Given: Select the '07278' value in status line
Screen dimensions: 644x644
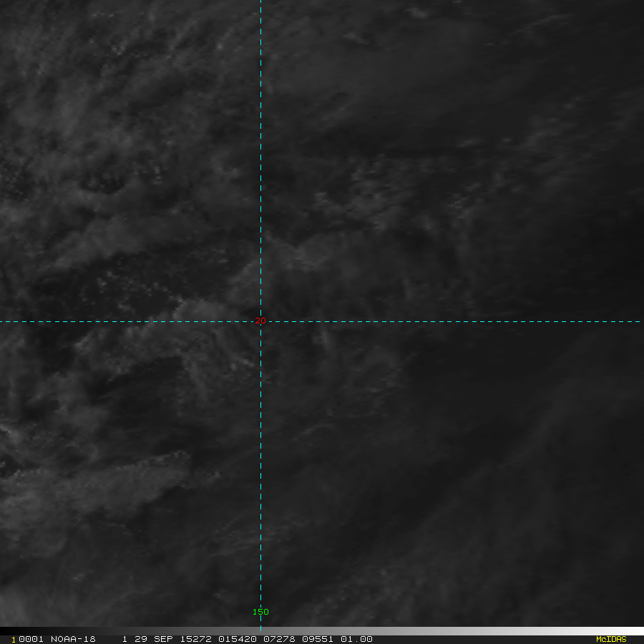Looking at the screenshot, I should [279, 639].
